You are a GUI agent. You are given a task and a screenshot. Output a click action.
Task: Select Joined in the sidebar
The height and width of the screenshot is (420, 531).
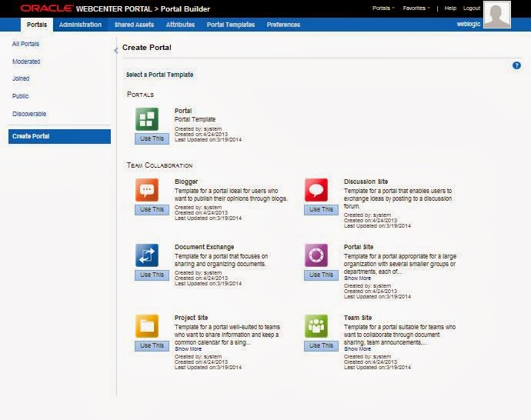tap(21, 78)
